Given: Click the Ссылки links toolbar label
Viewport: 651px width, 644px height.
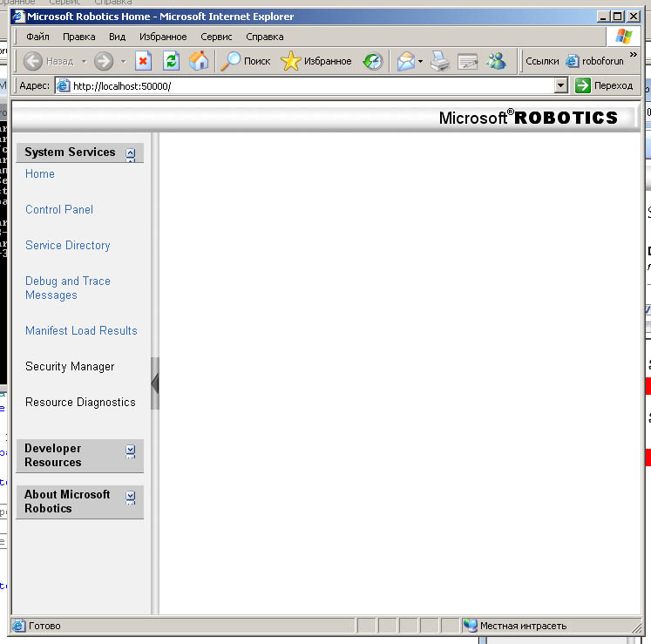Looking at the screenshot, I should coord(542,61).
